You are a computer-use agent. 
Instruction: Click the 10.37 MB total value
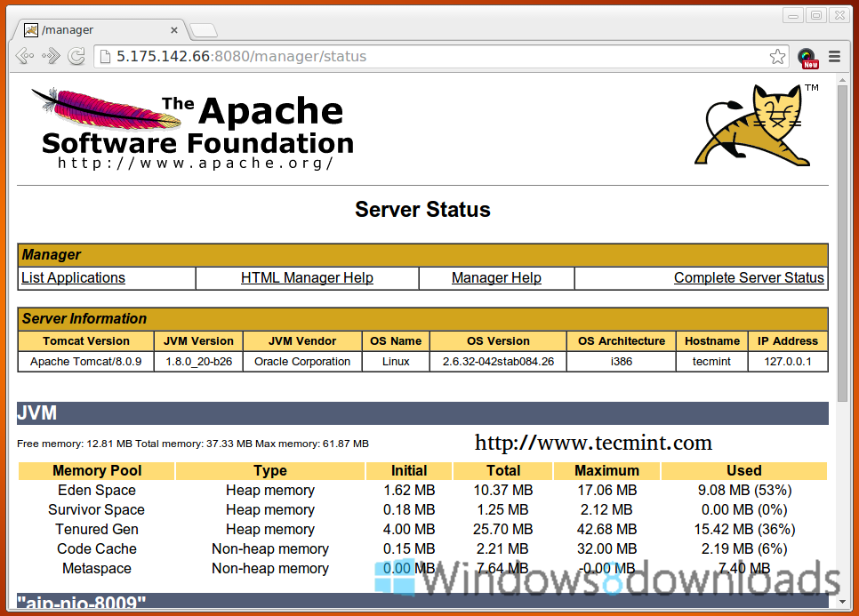pyautogui.click(x=503, y=490)
